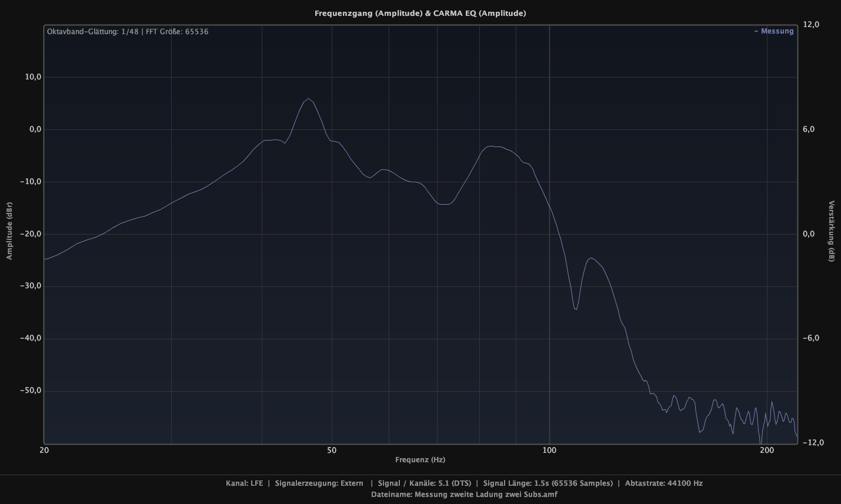Click the Kanal: LFE text in footer
Viewport: 841px width, 504px height.
(x=244, y=483)
